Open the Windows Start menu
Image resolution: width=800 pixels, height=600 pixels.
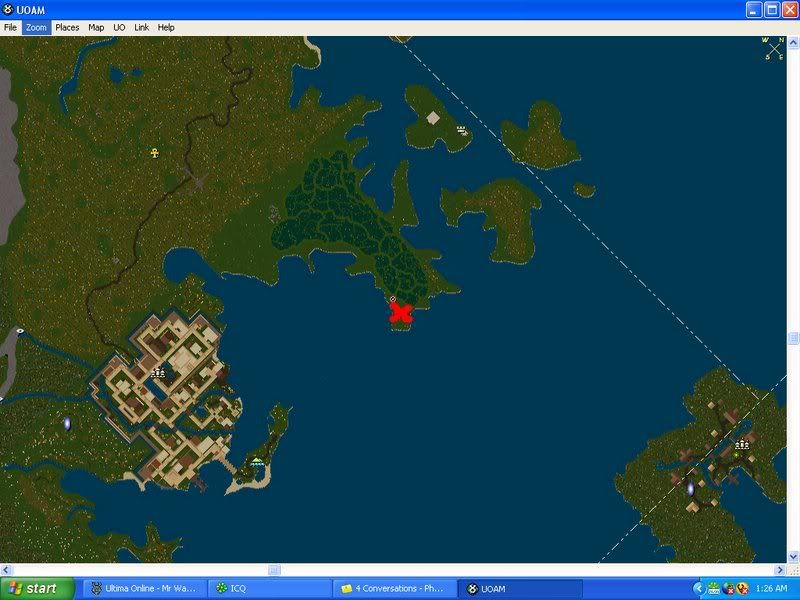pyautogui.click(x=37, y=589)
